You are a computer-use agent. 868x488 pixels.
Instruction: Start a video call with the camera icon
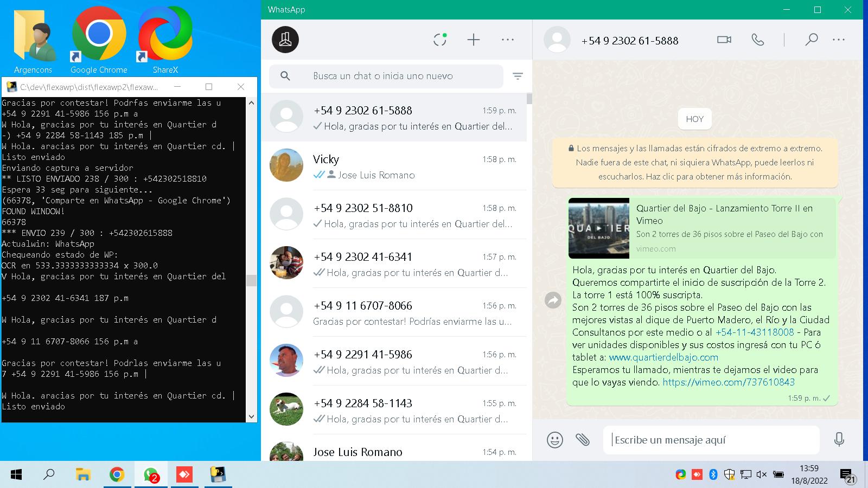[x=724, y=40]
